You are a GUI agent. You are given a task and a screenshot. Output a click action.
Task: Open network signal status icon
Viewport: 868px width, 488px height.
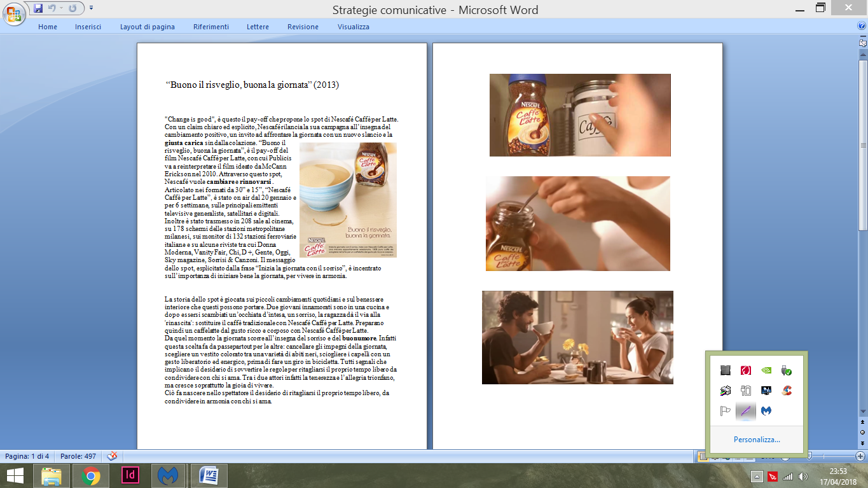pos(788,477)
